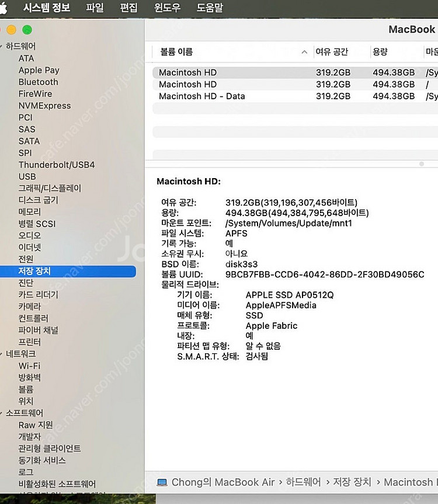Select 카메라 in the sidebar

[30, 307]
